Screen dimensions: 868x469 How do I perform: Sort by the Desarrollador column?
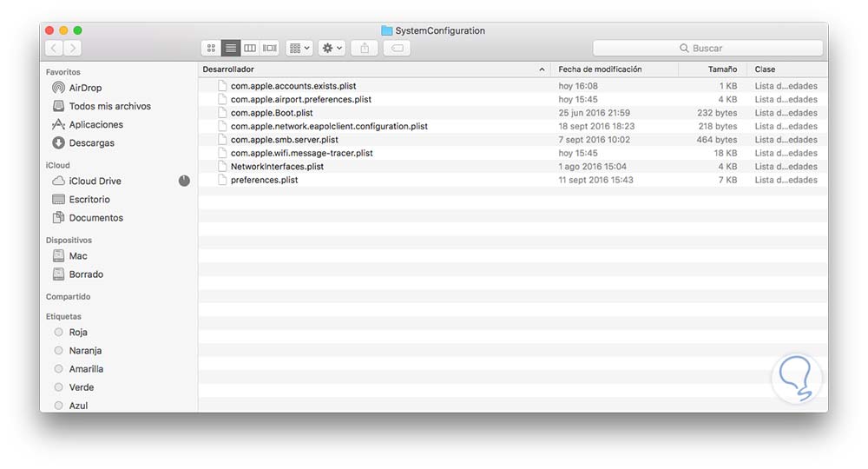pos(228,69)
